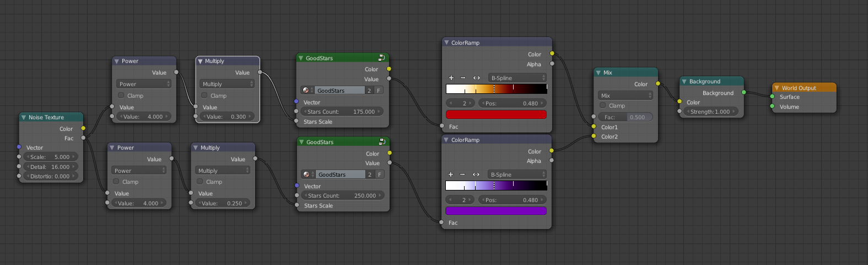
Task: Click the GoodStars name field with Stars Count 175
Action: tap(340, 90)
